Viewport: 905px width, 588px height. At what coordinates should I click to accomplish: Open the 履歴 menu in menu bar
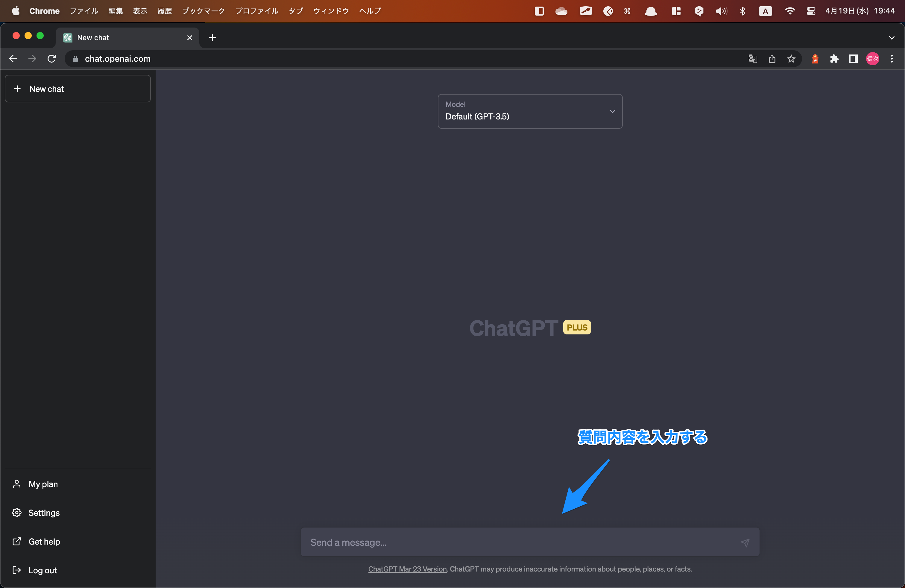(x=165, y=11)
